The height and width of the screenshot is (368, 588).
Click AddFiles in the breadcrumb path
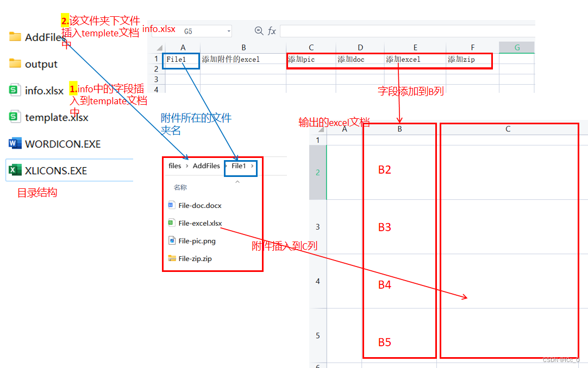pos(207,166)
